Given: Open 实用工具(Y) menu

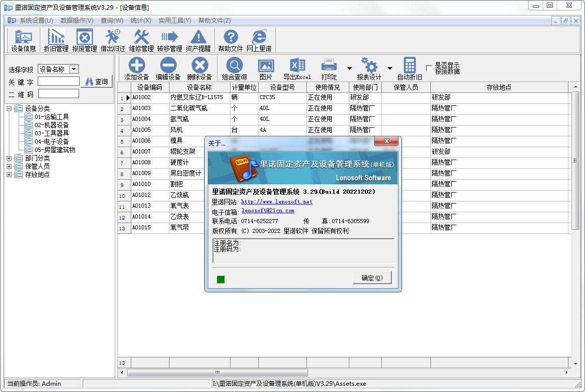Looking at the screenshot, I should pyautogui.click(x=175, y=21).
